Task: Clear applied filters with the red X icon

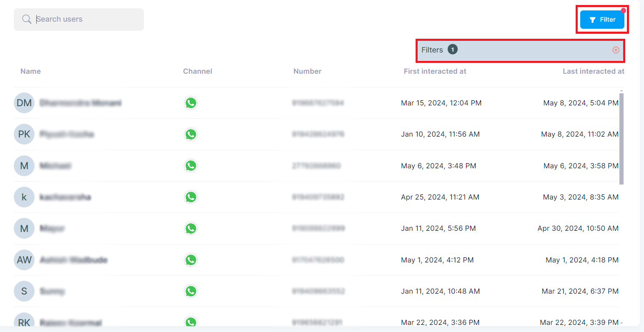Action: (x=616, y=50)
